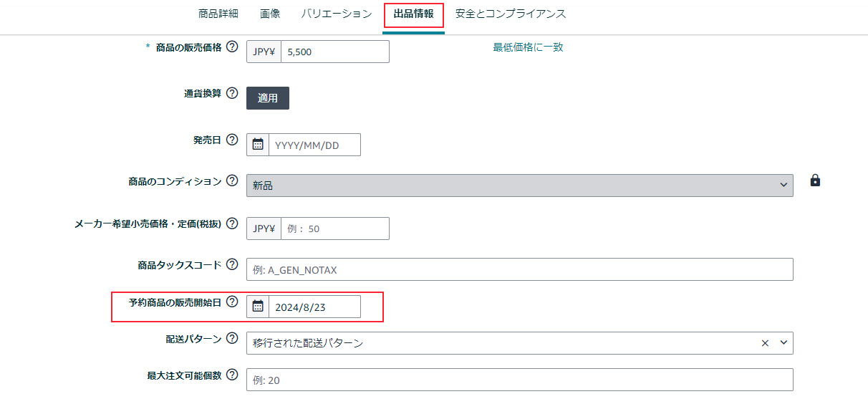The image size is (868, 399).
Task: Switch to the 商品詳細 tab
Action: click(218, 14)
